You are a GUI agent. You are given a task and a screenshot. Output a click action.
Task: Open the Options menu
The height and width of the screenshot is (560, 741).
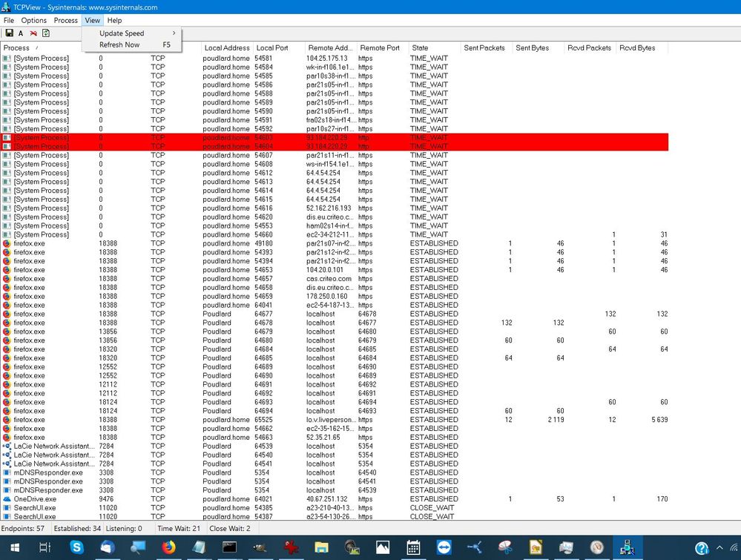tap(34, 20)
